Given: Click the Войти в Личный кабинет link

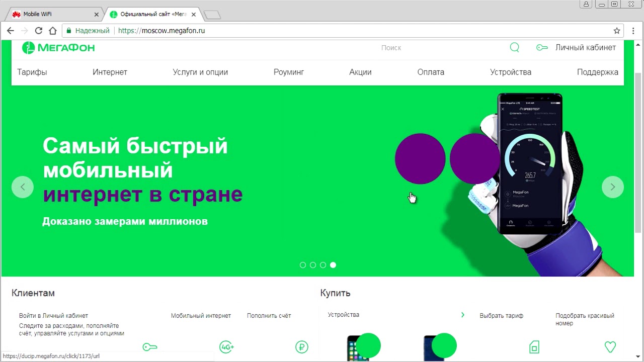Looking at the screenshot, I should (53, 316).
